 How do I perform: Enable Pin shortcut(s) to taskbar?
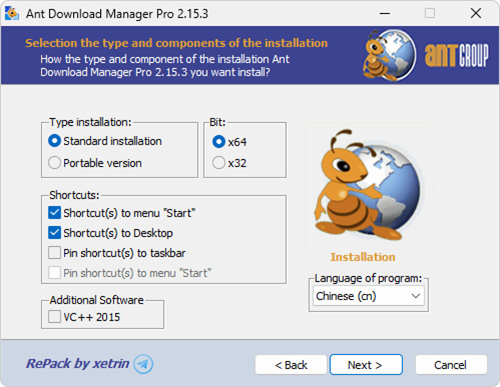point(54,253)
